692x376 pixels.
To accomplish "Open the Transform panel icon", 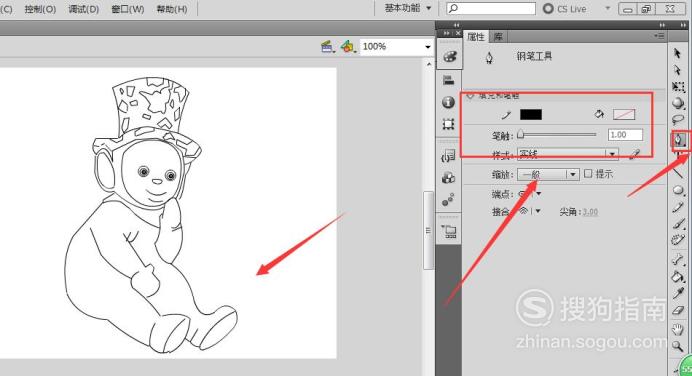I will (x=448, y=124).
